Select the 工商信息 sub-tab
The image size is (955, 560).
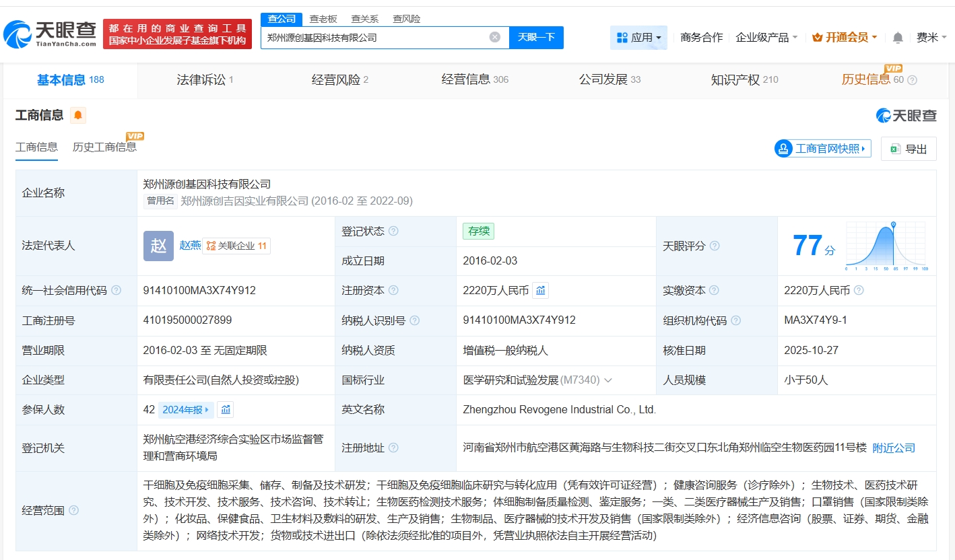coord(36,147)
